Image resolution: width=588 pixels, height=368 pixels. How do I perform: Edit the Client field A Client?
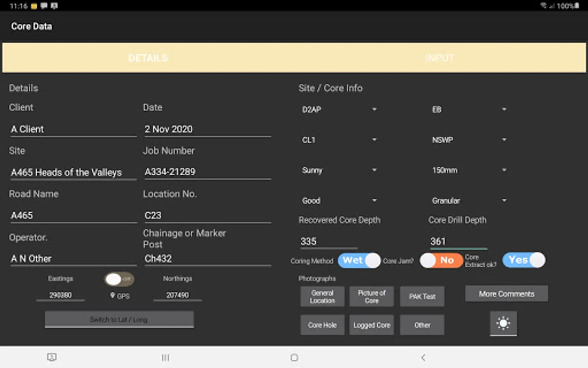(73, 129)
